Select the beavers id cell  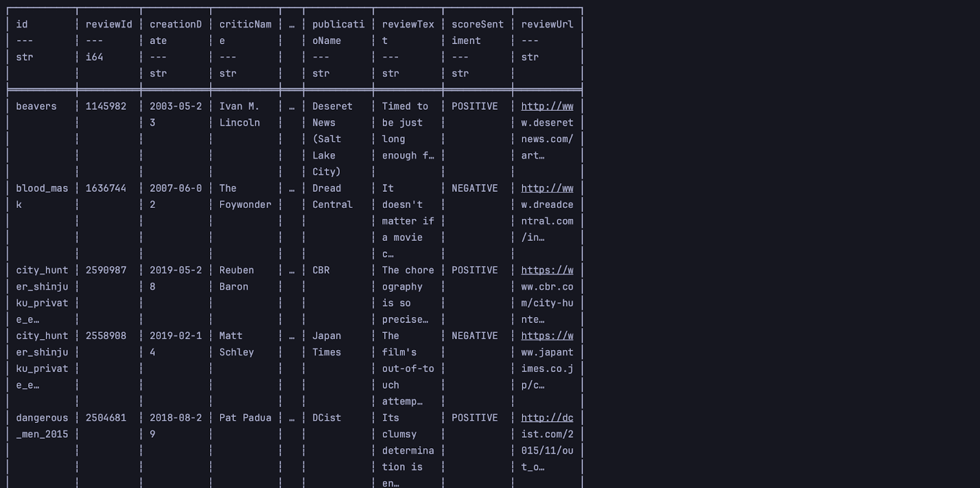(x=36, y=107)
